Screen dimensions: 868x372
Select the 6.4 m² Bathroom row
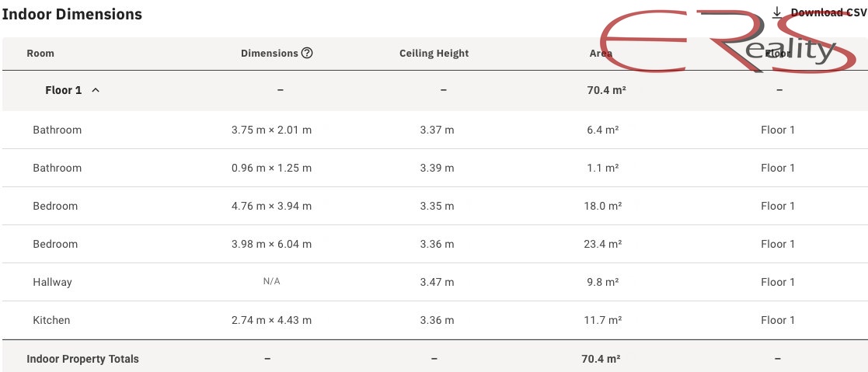coord(434,130)
